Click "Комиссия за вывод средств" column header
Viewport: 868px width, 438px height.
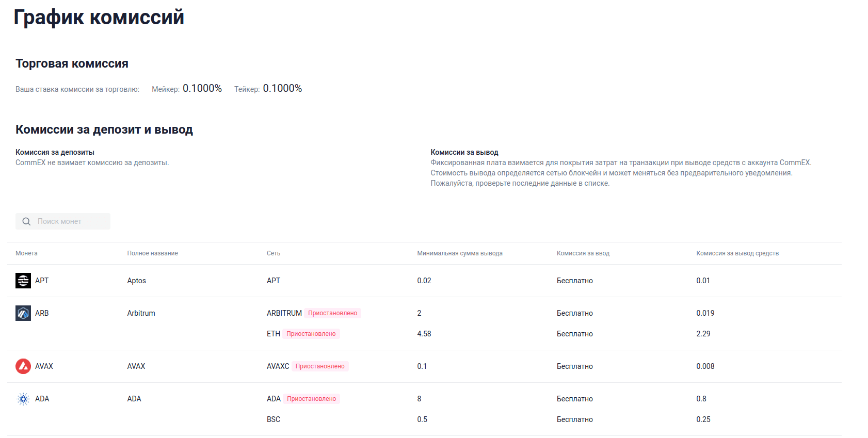pyautogui.click(x=737, y=253)
